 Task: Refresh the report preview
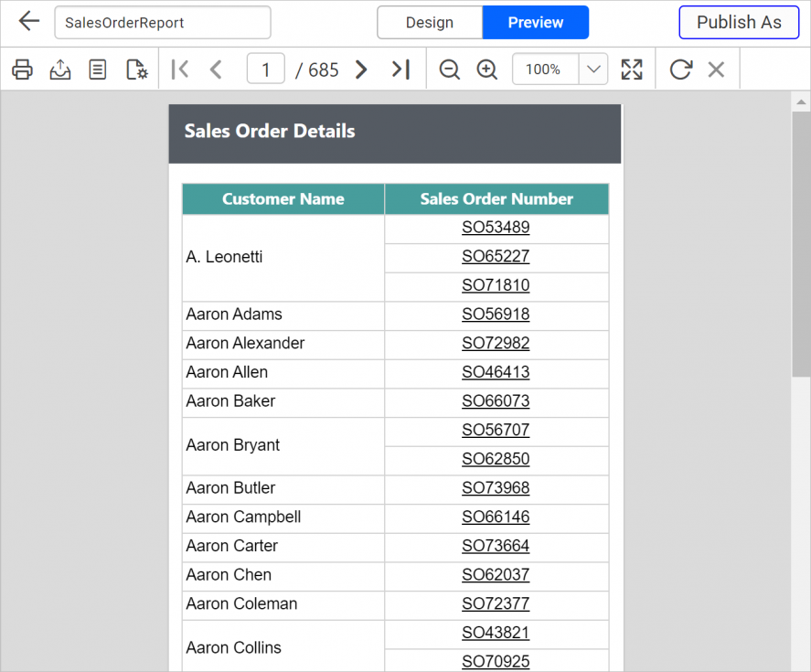[680, 69]
